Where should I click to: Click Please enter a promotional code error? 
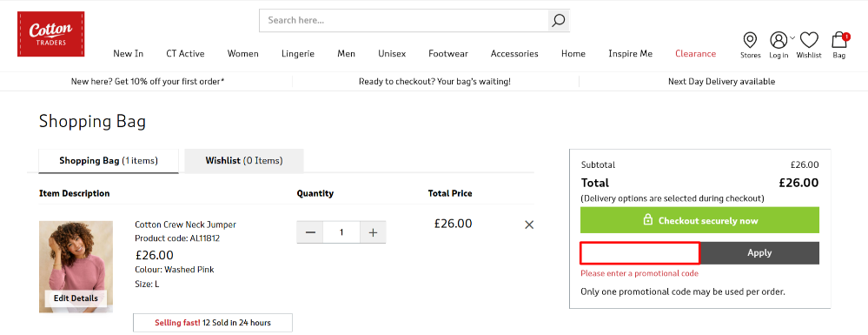coord(639,273)
